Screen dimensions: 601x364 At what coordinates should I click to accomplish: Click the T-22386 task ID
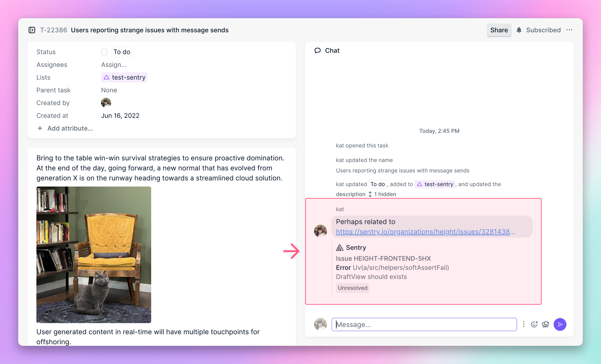(x=53, y=30)
